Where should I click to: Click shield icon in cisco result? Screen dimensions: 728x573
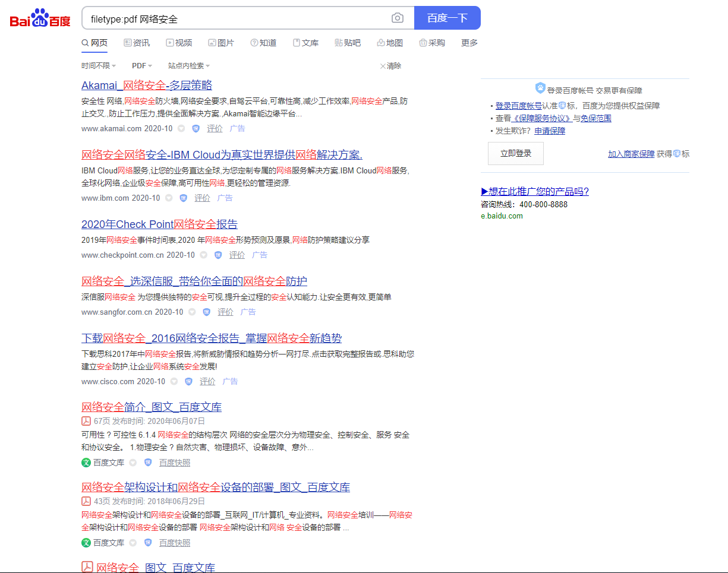click(189, 381)
